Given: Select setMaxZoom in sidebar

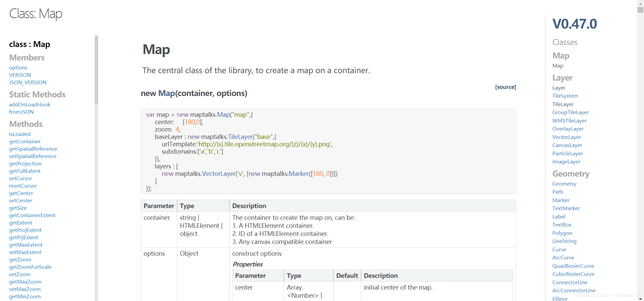Looking at the screenshot, I should [25, 289].
